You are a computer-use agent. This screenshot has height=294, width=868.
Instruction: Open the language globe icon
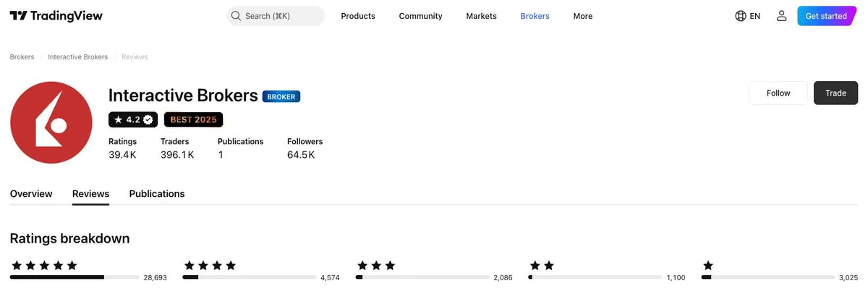(741, 16)
